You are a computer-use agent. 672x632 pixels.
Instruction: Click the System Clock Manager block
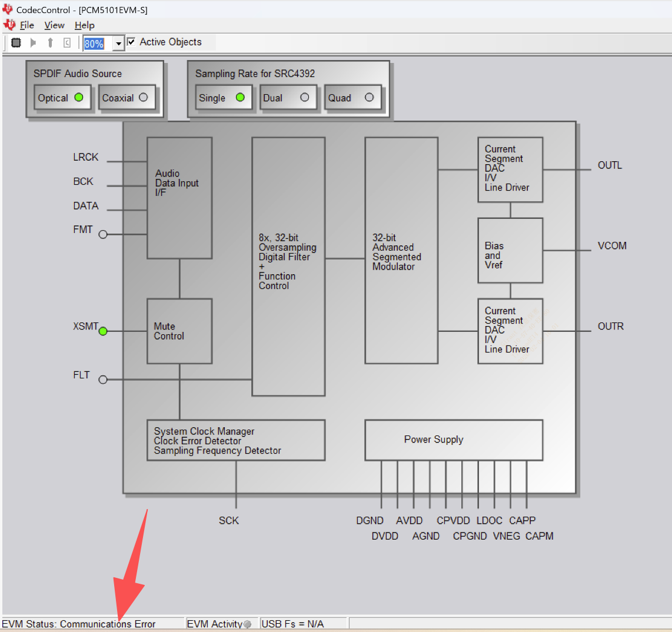(236, 440)
